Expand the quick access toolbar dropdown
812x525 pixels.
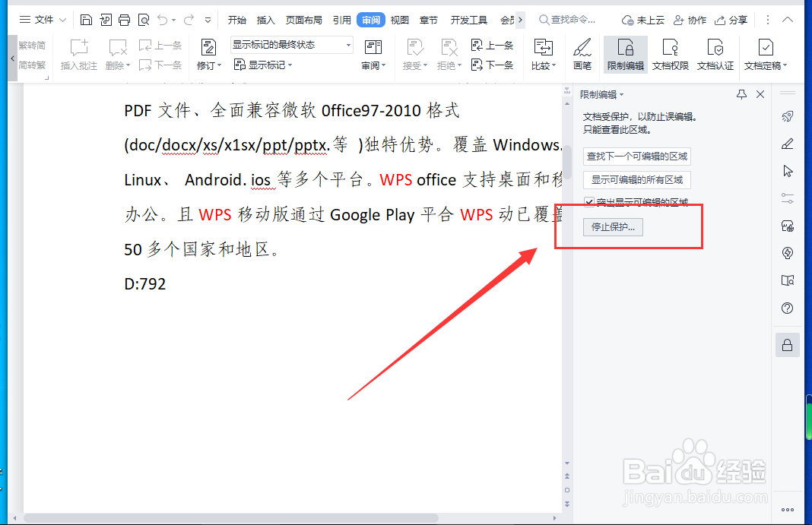(x=208, y=21)
